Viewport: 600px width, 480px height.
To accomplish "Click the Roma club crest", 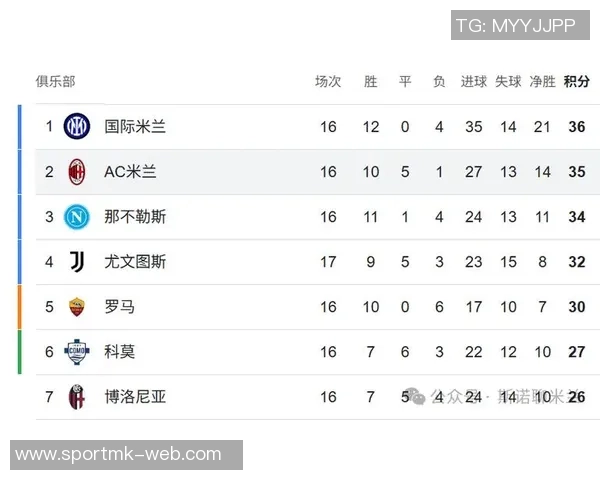I will [77, 307].
